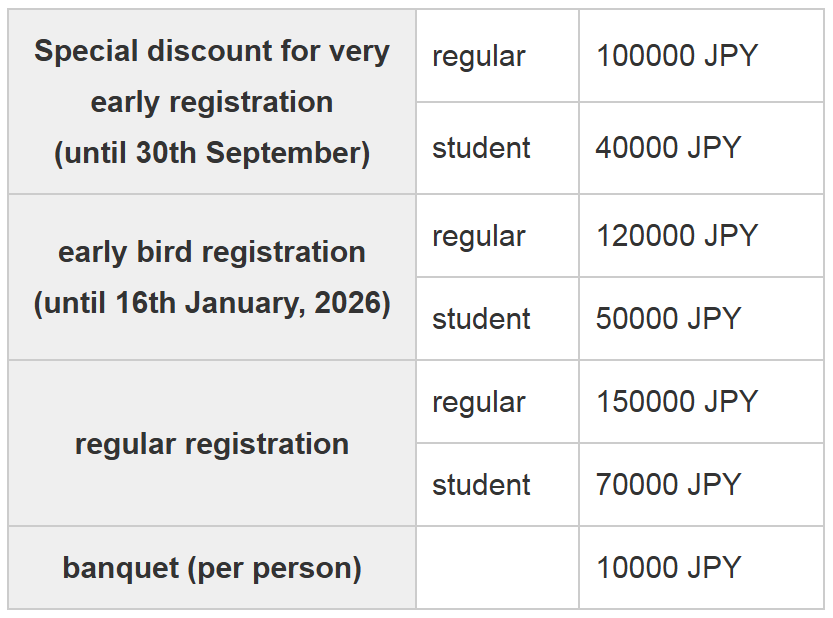Viewport: 833px width, 618px height.
Task: Select the 120000 JPY price cell
Action: pyautogui.click(x=677, y=236)
